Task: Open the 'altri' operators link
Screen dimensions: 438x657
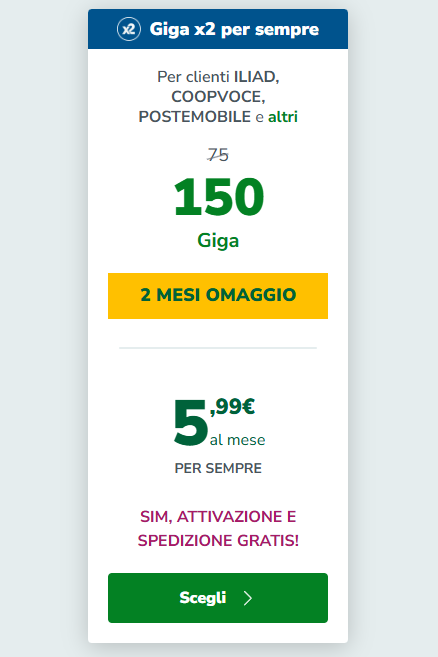Action: pyautogui.click(x=283, y=116)
